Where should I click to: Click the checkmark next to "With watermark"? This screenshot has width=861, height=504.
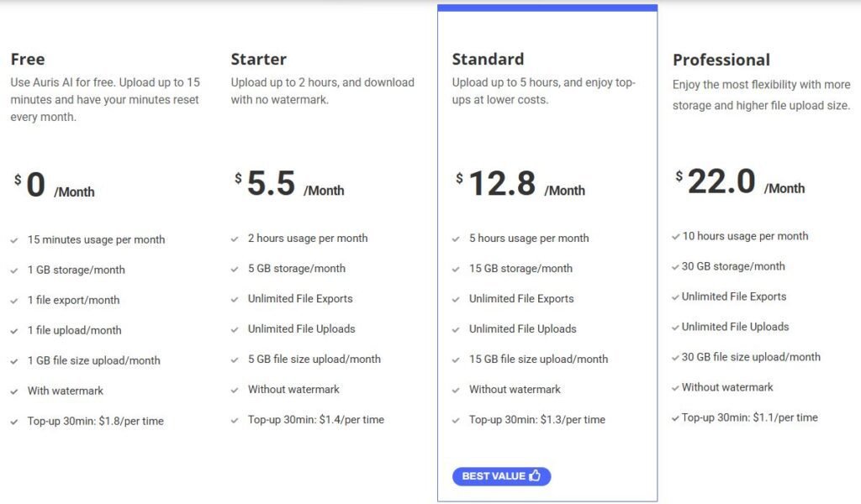click(14, 391)
